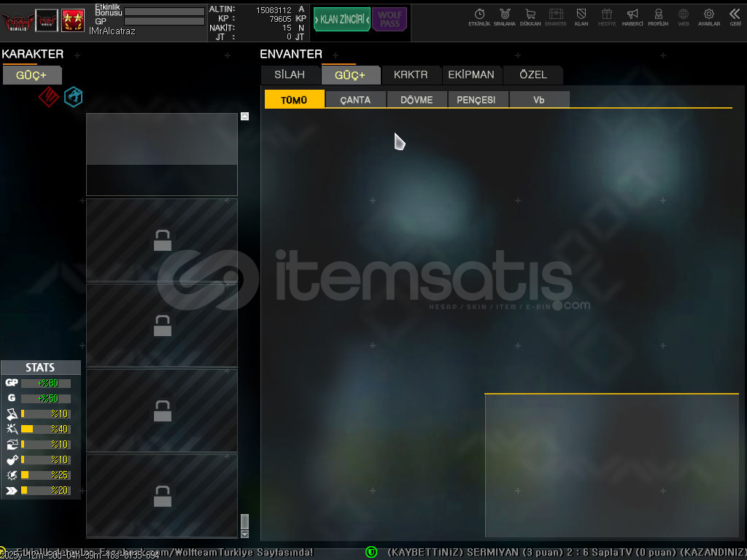This screenshot has width=747, height=560.
Task: Click the first locked power slot
Action: click(162, 240)
